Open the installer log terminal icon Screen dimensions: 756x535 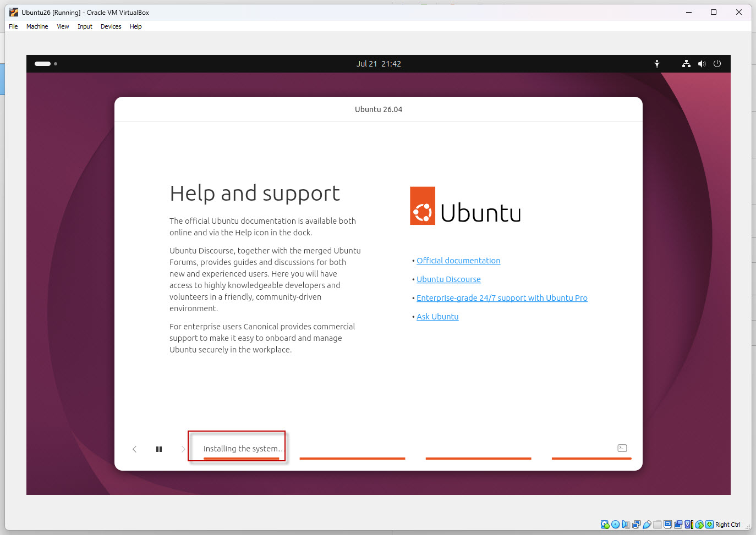click(x=622, y=448)
